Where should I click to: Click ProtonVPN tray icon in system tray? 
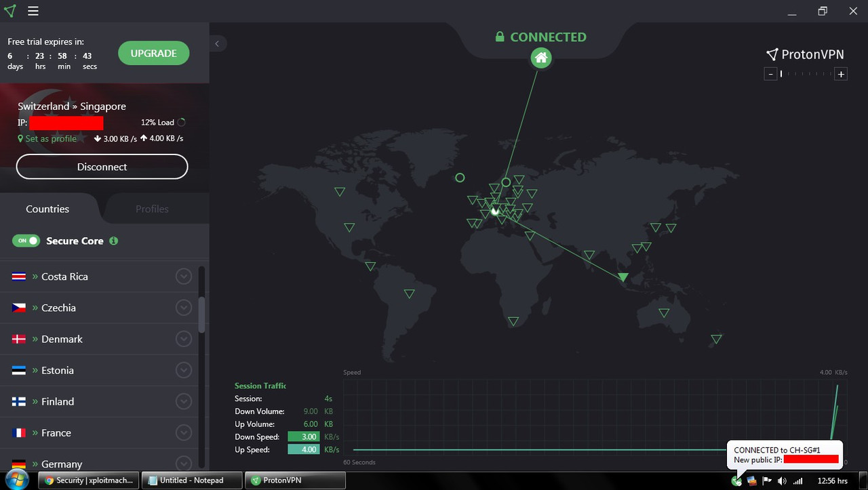click(736, 481)
